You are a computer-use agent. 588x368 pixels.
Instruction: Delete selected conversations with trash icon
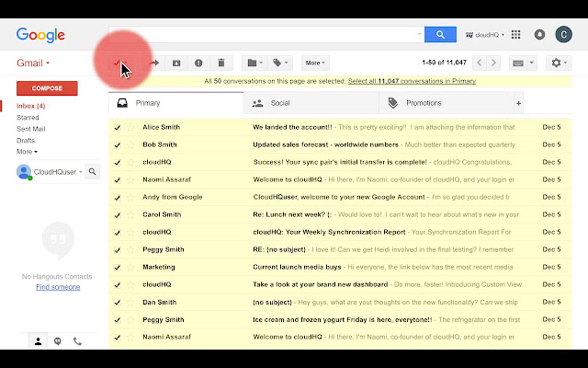(221, 63)
